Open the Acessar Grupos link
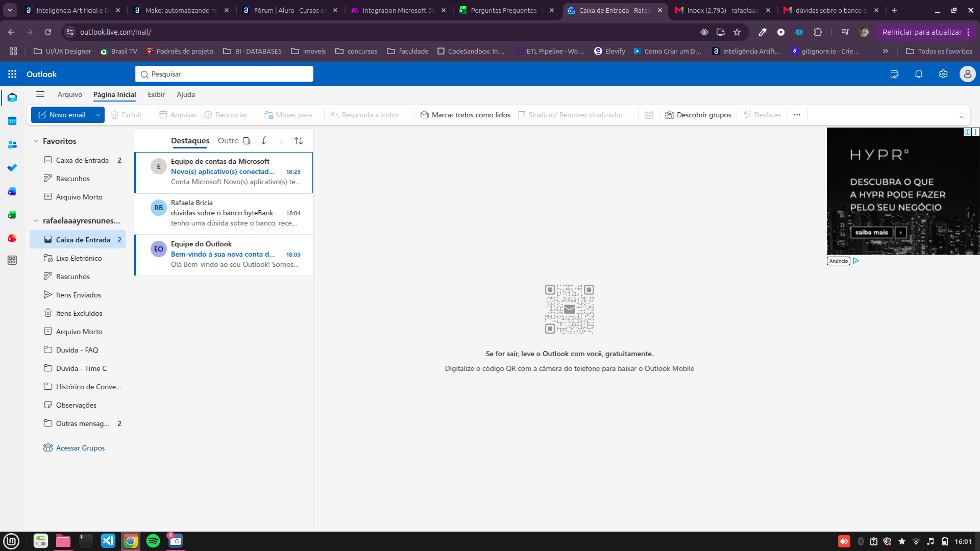 click(x=75, y=448)
